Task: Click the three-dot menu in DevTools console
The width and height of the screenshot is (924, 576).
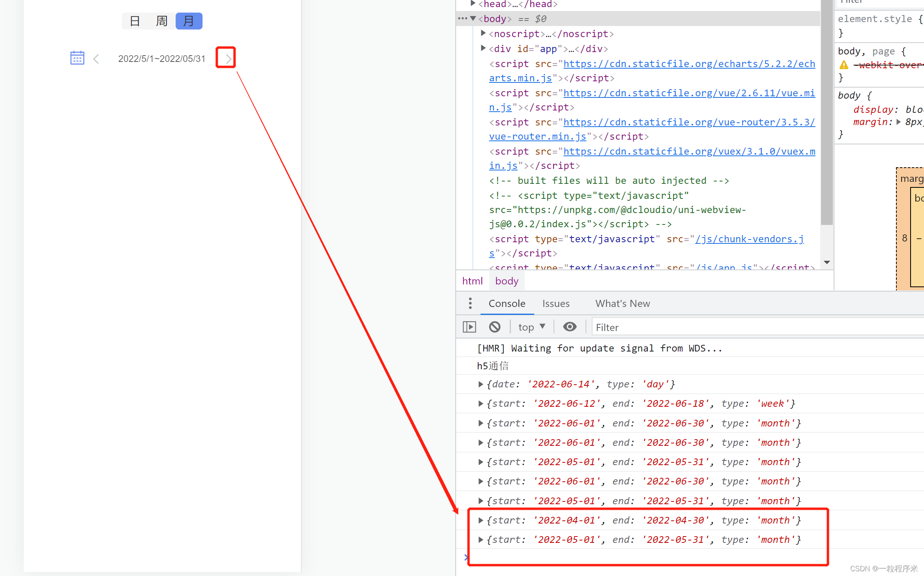Action: pos(468,303)
